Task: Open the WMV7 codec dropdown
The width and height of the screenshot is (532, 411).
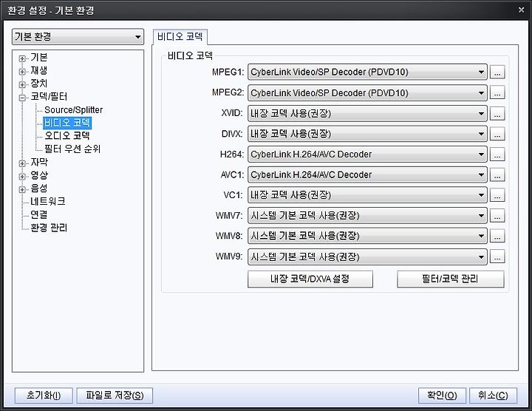Action: coord(367,216)
